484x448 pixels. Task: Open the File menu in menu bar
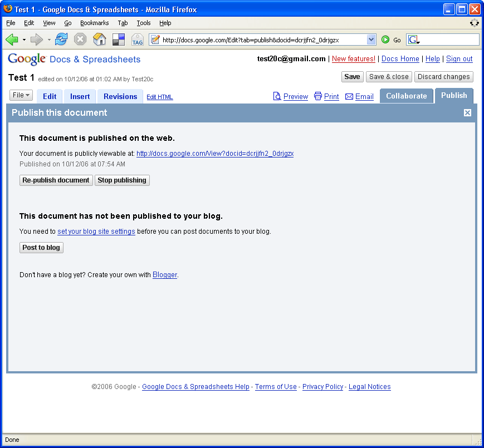click(x=11, y=23)
